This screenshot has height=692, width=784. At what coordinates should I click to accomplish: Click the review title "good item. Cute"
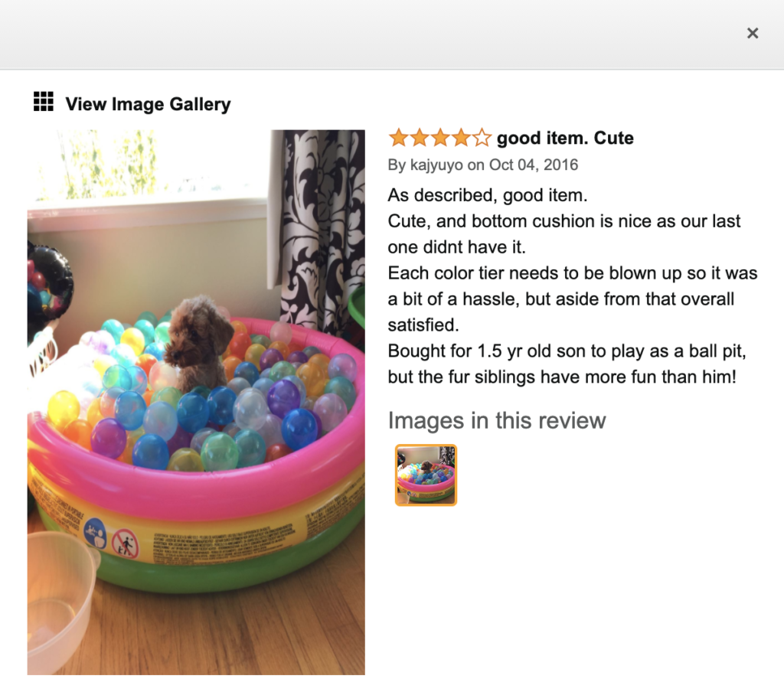(x=565, y=139)
